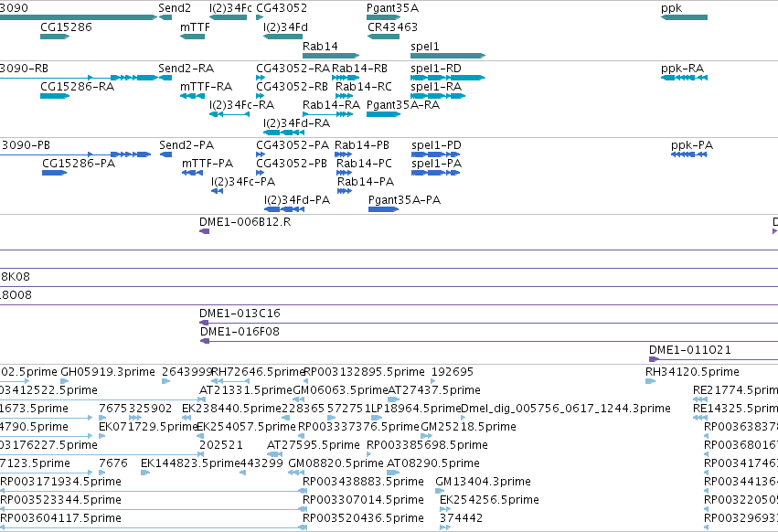Select transcript spel1-RD
778x532 pixels.
coord(448,78)
